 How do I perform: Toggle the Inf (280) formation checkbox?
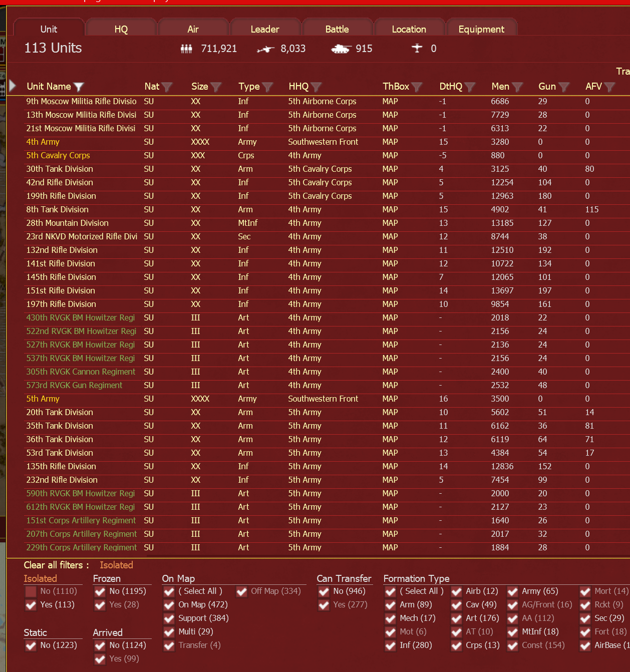pyautogui.click(x=391, y=645)
